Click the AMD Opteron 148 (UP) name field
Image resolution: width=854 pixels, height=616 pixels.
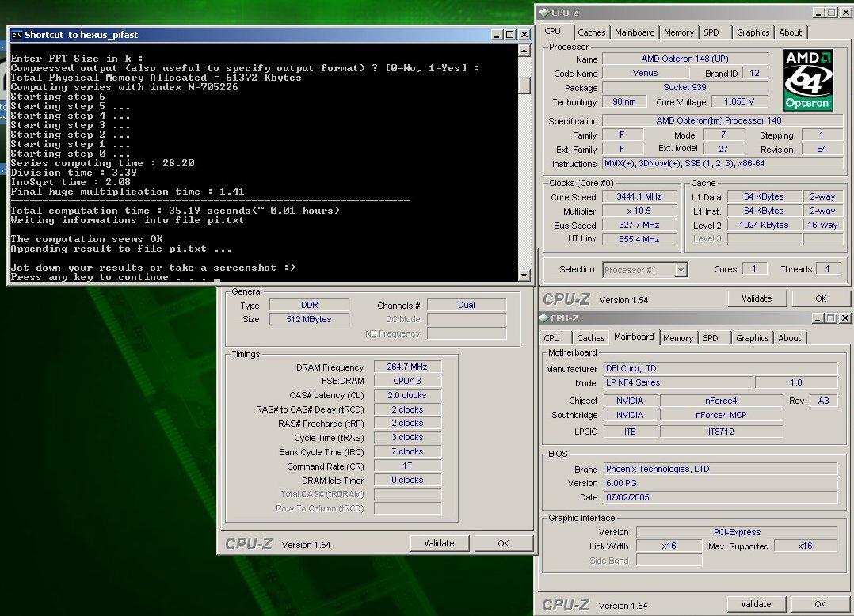pyautogui.click(x=684, y=59)
